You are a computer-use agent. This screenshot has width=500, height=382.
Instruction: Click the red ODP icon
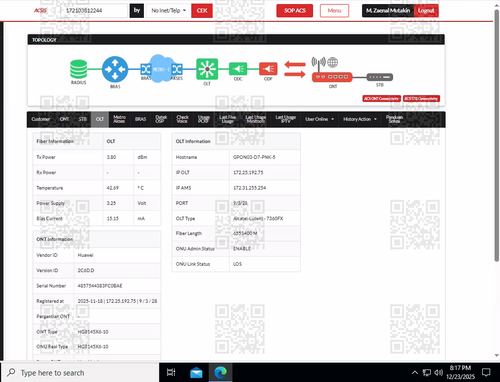(x=268, y=69)
